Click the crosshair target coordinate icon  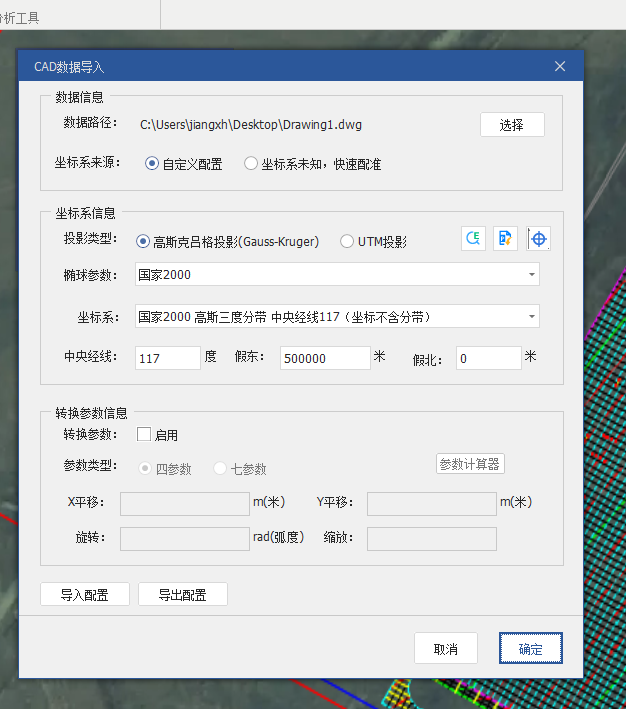click(x=539, y=239)
